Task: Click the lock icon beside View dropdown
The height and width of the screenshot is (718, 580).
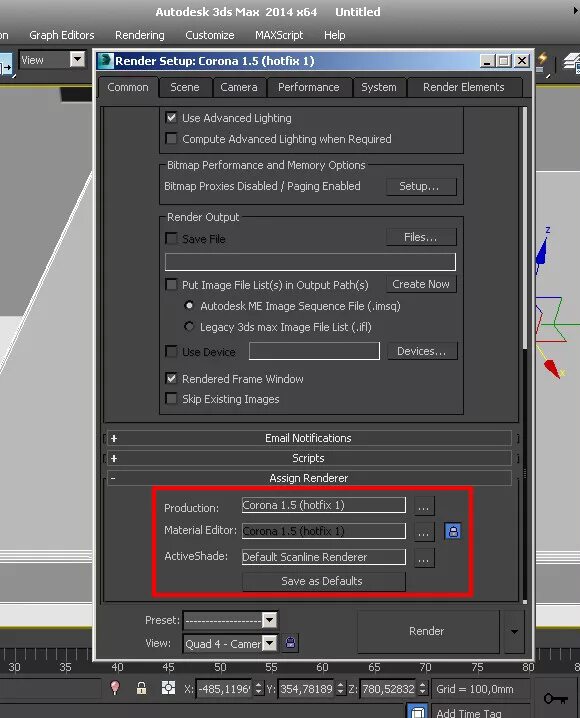Action: click(x=290, y=642)
